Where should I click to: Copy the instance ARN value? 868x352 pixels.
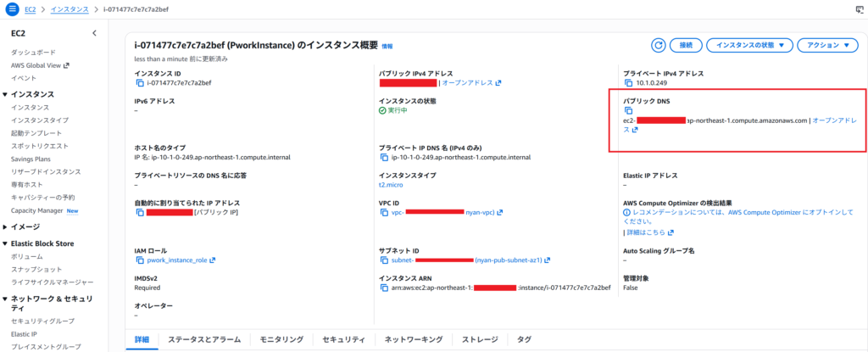pyautogui.click(x=384, y=288)
